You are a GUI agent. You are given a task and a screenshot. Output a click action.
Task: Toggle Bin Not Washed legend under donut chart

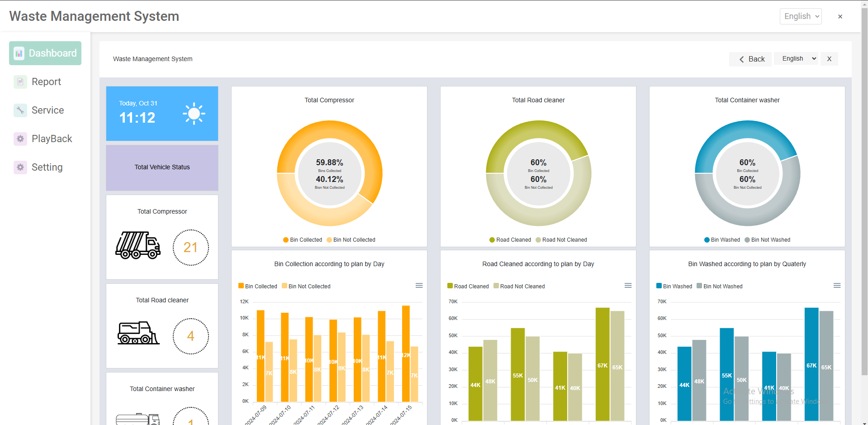pyautogui.click(x=768, y=240)
